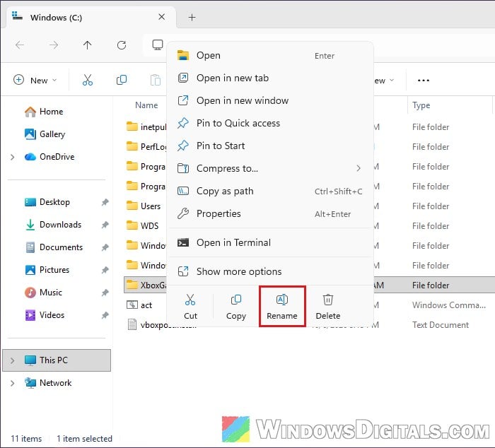
Task: Select the WDS folder
Action: click(x=142, y=226)
